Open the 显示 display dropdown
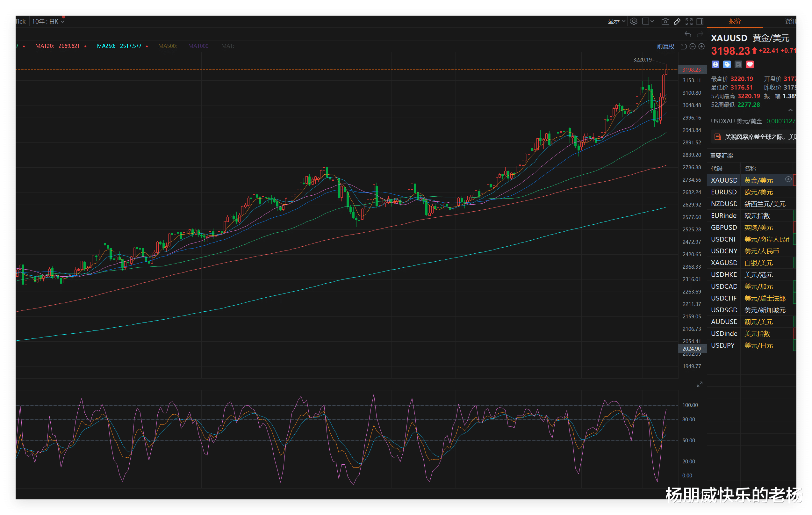The width and height of the screenshot is (812, 515). [616, 22]
